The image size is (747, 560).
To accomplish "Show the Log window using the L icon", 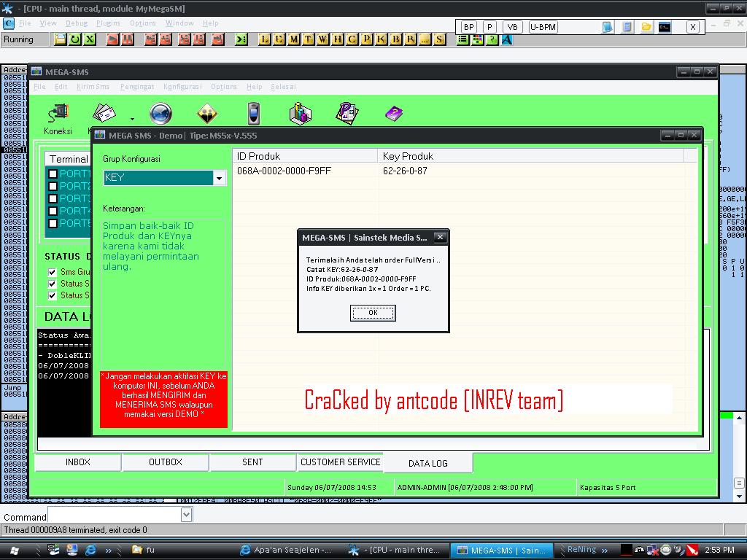I will pos(264,39).
